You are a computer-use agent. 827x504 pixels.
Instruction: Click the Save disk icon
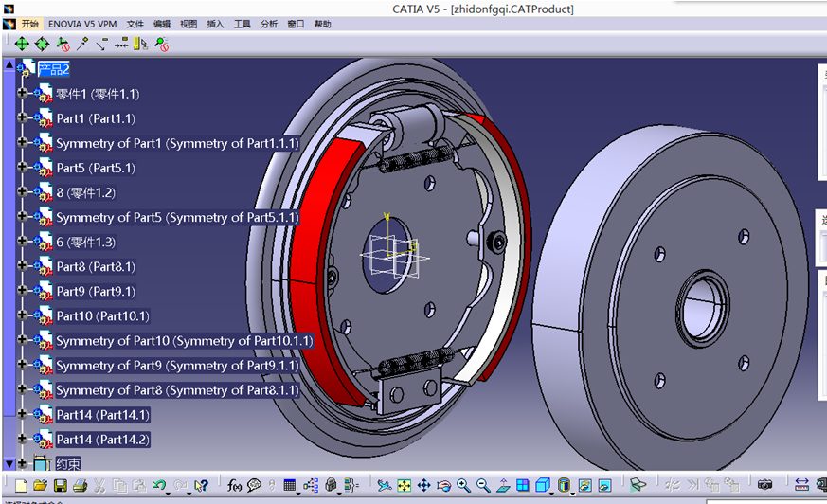tap(61, 485)
